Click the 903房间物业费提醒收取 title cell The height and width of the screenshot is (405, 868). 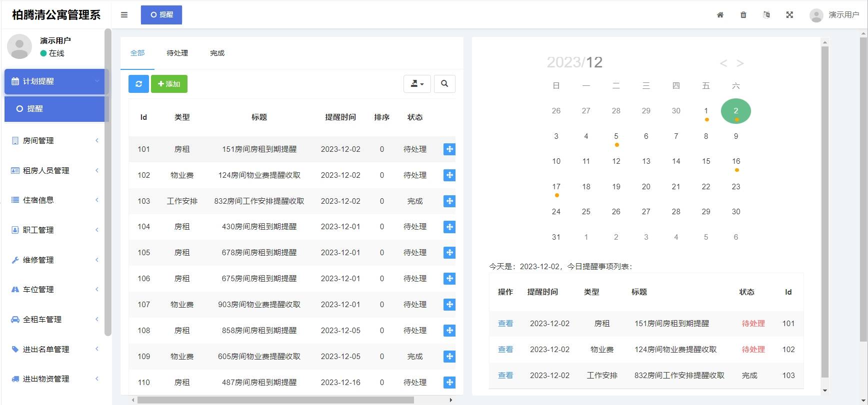tap(259, 305)
